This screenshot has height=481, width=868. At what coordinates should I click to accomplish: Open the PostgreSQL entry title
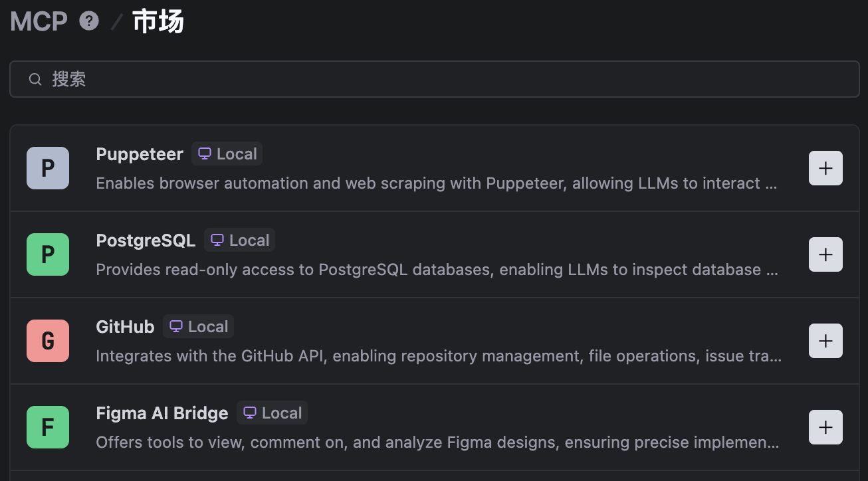click(146, 241)
